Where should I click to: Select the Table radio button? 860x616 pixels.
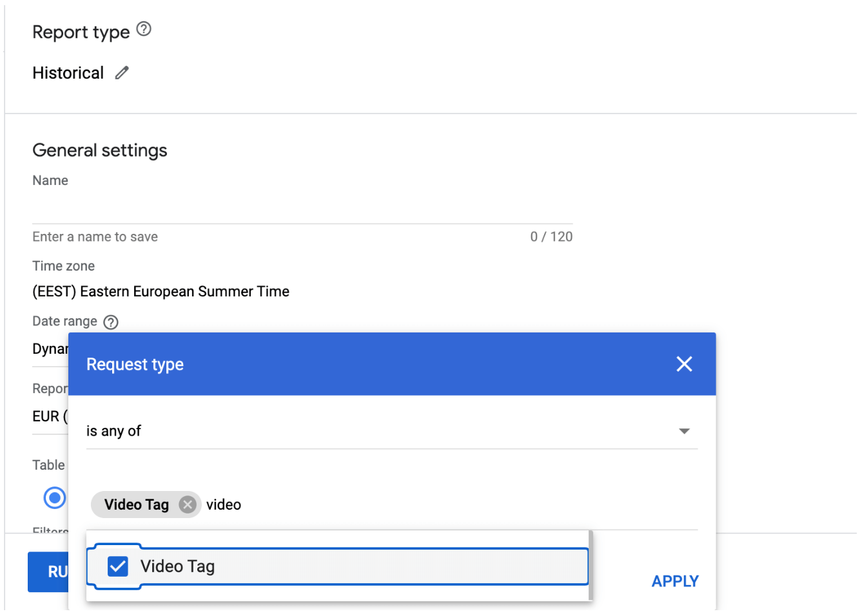click(55, 497)
